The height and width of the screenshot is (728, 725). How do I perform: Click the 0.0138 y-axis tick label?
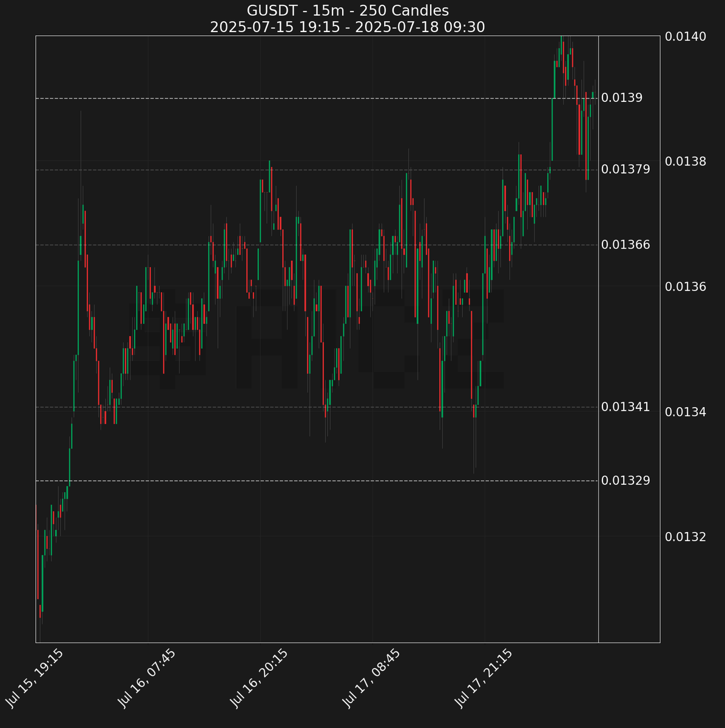[686, 161]
